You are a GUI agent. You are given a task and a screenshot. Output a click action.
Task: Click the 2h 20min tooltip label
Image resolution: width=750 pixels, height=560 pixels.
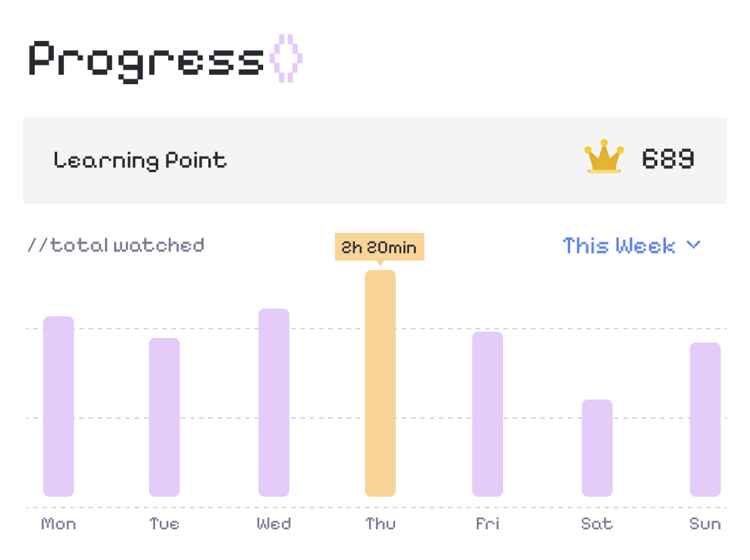(x=379, y=248)
